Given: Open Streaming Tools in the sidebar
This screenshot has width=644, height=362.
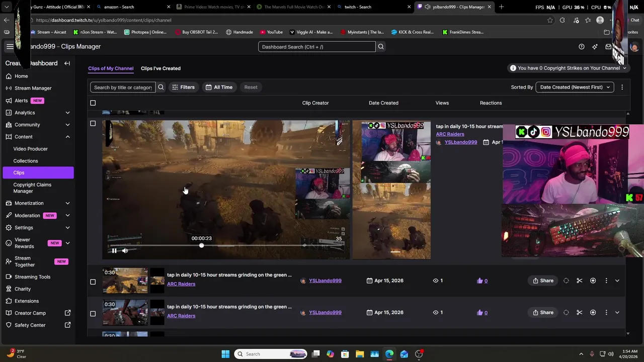Looking at the screenshot, I should [32, 277].
